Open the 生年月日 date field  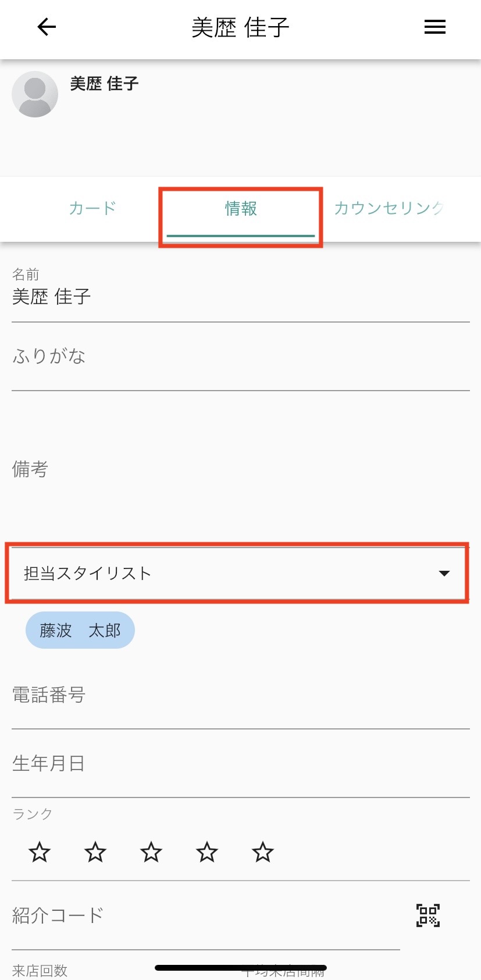[x=241, y=764]
